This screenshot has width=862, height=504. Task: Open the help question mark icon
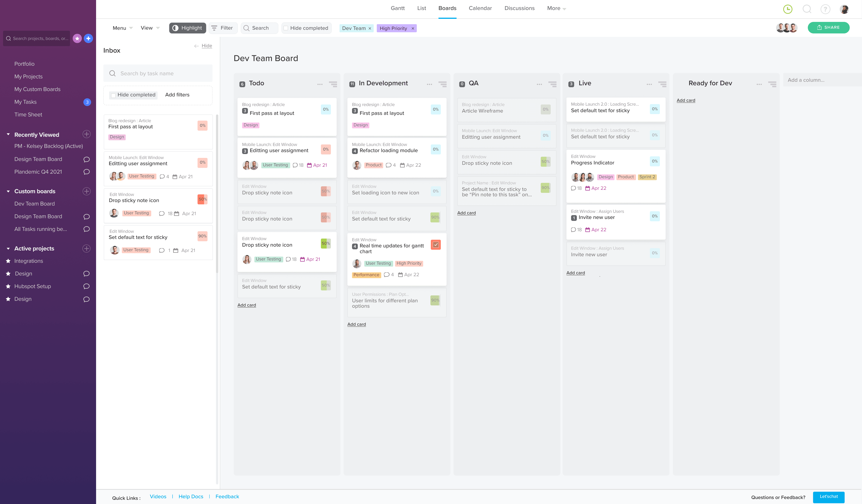pos(825,9)
